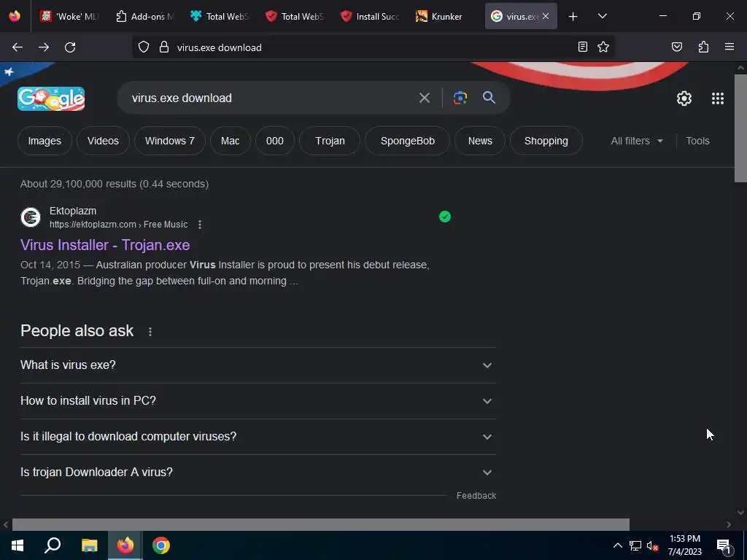The height and width of the screenshot is (560, 747).
Task: Open the notification center icon
Action: pos(724,546)
